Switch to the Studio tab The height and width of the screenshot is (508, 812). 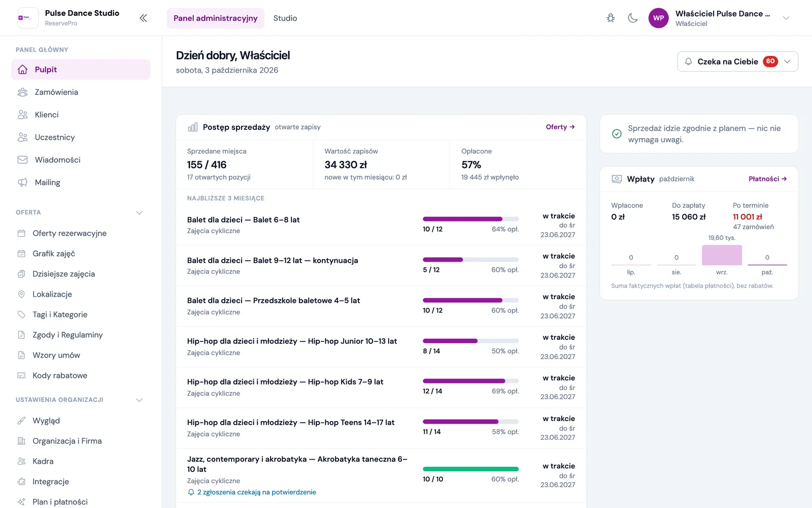point(285,18)
